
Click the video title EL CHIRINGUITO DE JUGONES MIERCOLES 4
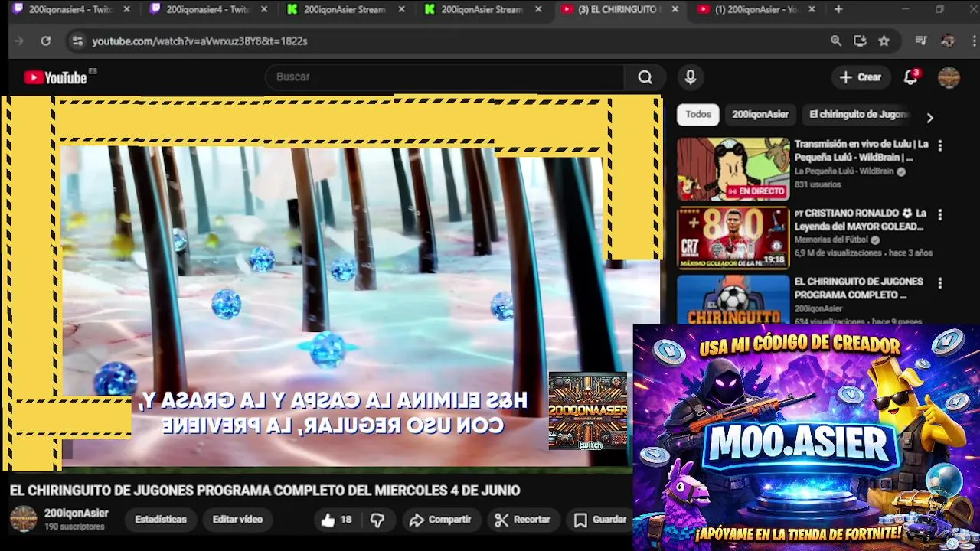(x=265, y=491)
